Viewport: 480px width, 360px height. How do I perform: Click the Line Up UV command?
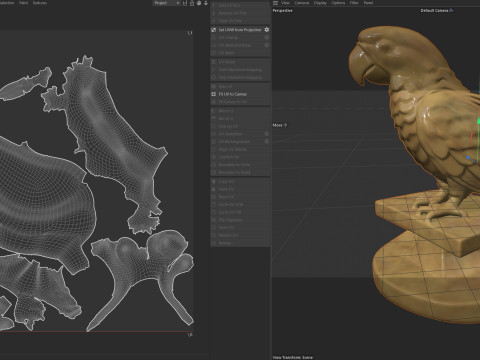[240, 126]
